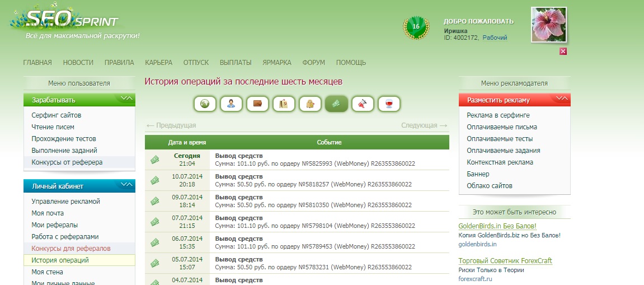644x285 pixels.
Task: Open Работа с рефералами
Action: coord(65,236)
